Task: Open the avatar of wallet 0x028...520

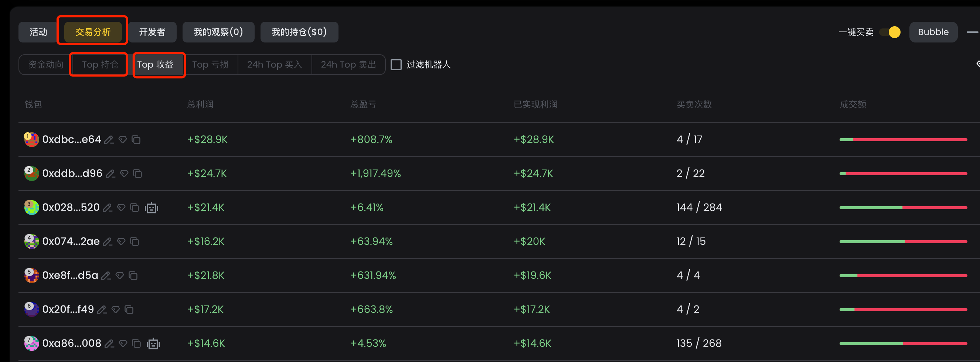Action: pyautogui.click(x=31, y=207)
